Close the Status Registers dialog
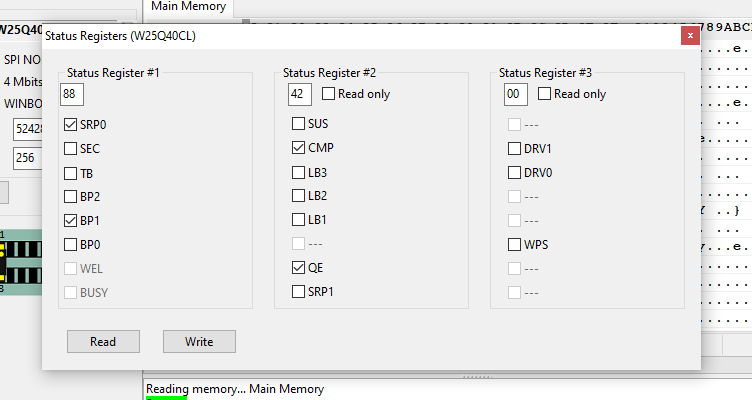Screen dimensions: 752x400 pyautogui.click(x=688, y=37)
